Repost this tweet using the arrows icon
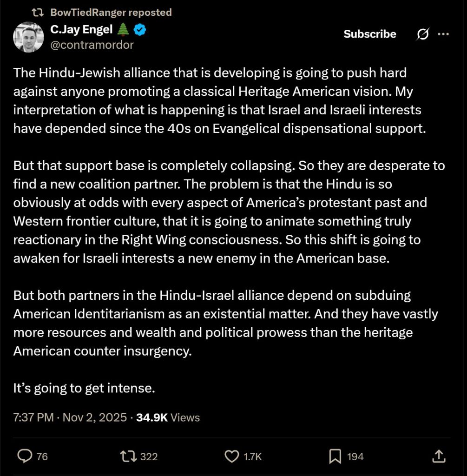The height and width of the screenshot is (476, 467). click(x=127, y=456)
